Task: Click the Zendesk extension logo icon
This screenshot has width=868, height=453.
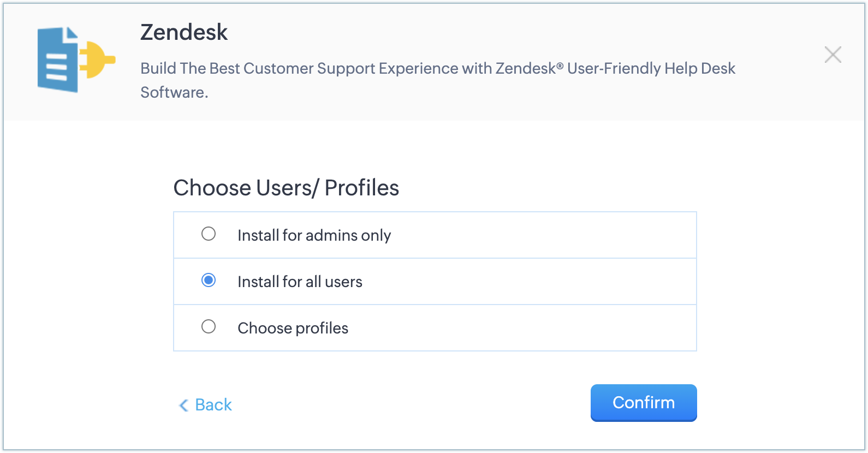Action: click(x=76, y=59)
